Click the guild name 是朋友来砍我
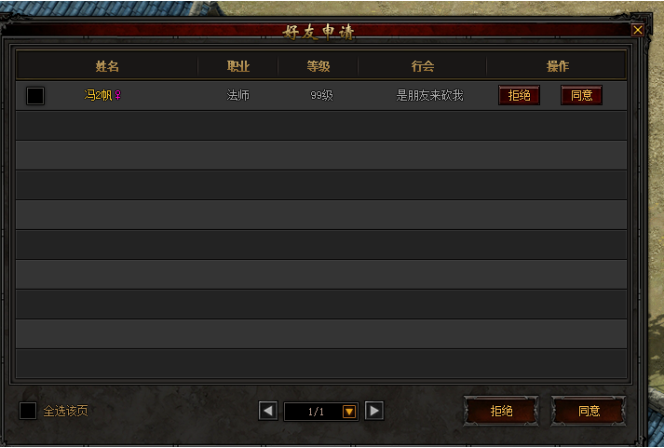 [x=430, y=95]
